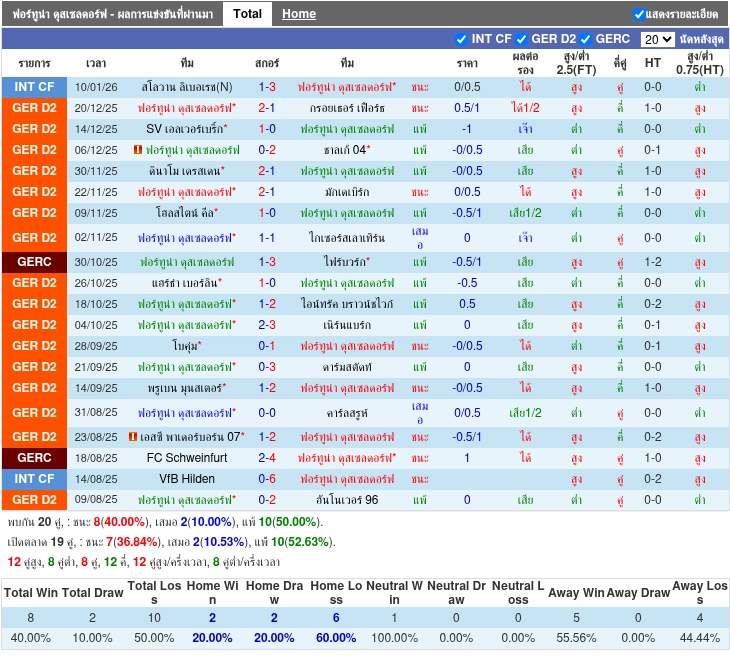Screen dimensions: 730x656
Task: Open the 2-4 score against FC Schweinfurt
Action: (267, 458)
